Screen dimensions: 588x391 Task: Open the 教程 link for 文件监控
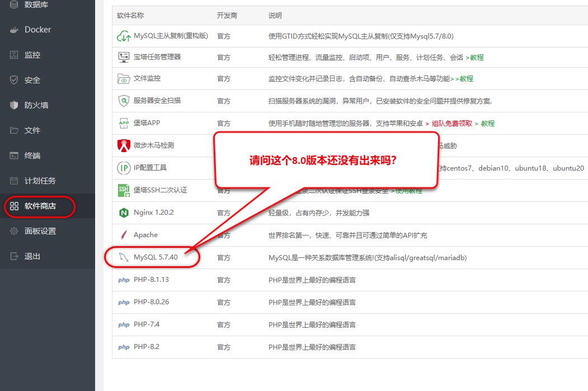coord(466,79)
